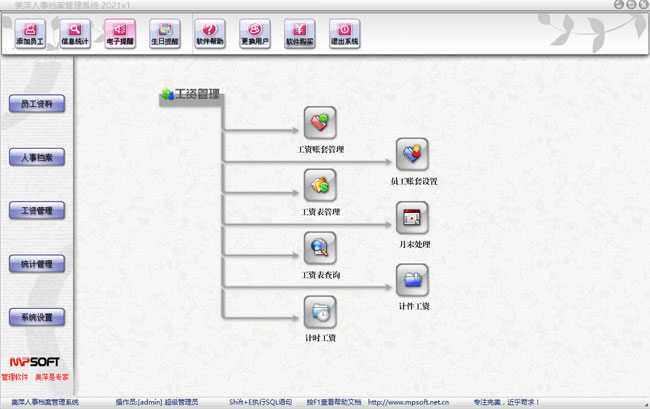The height and width of the screenshot is (409, 650).
Task: Click 退出系统 to exit the system
Action: 344,35
